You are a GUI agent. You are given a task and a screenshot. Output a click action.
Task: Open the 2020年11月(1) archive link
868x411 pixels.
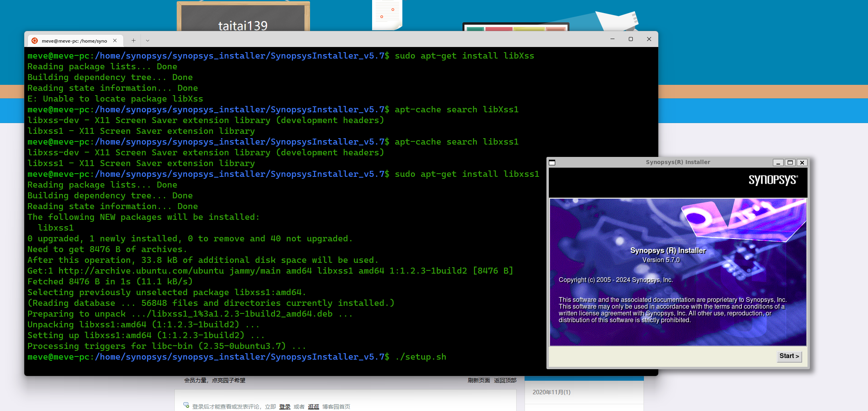[552, 392]
